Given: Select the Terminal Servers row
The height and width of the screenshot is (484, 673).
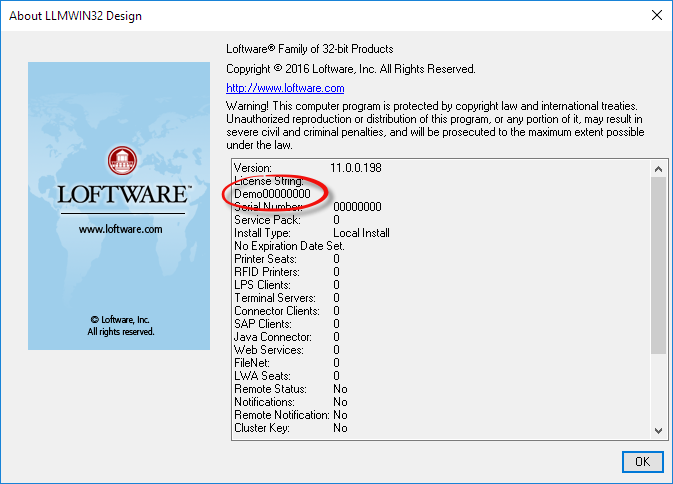Looking at the screenshot, I should click(287, 298).
